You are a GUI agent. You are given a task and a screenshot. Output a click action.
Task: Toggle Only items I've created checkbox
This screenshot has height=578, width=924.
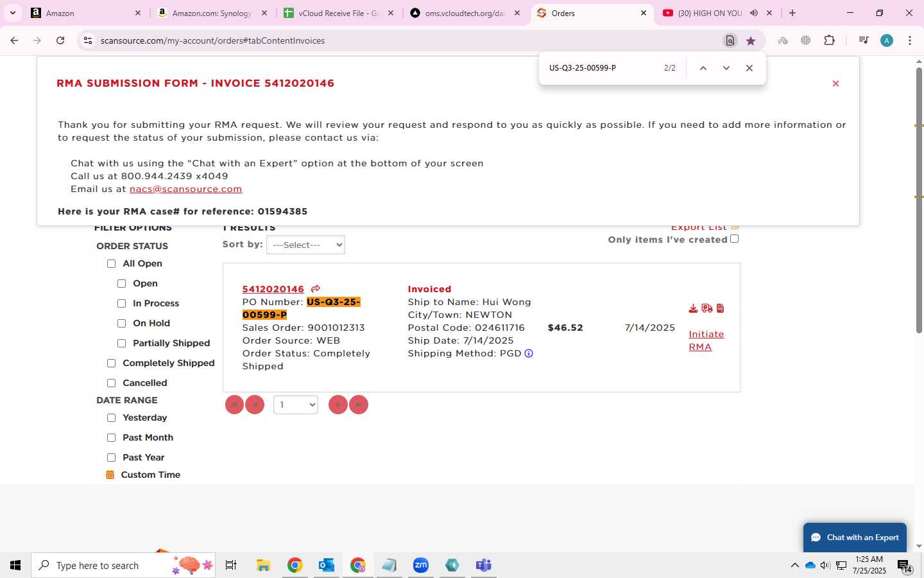735,239
